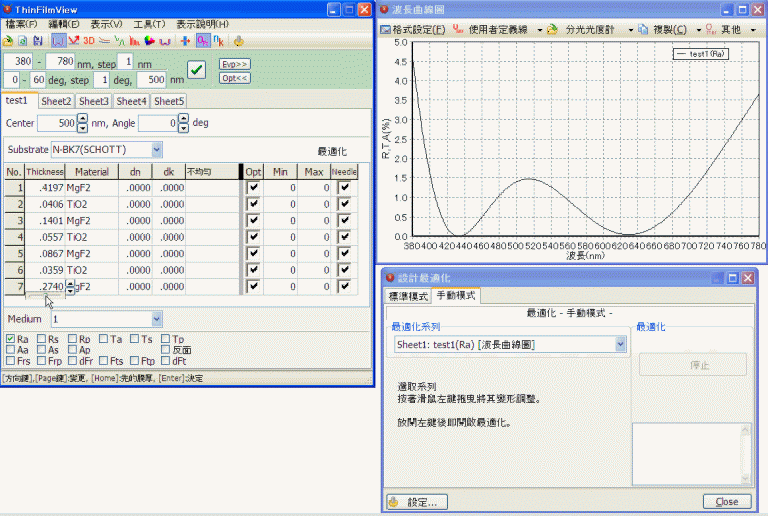This screenshot has height=516, width=768.
Task: Click the angle plot icon with red arrow
Action: pyautogui.click(x=73, y=41)
